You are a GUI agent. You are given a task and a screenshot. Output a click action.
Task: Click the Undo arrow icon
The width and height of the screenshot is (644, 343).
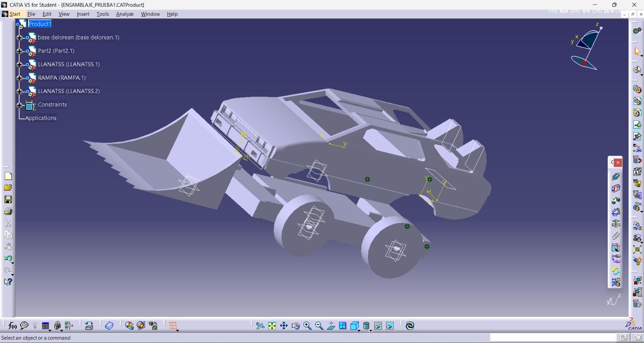pyautogui.click(x=8, y=258)
